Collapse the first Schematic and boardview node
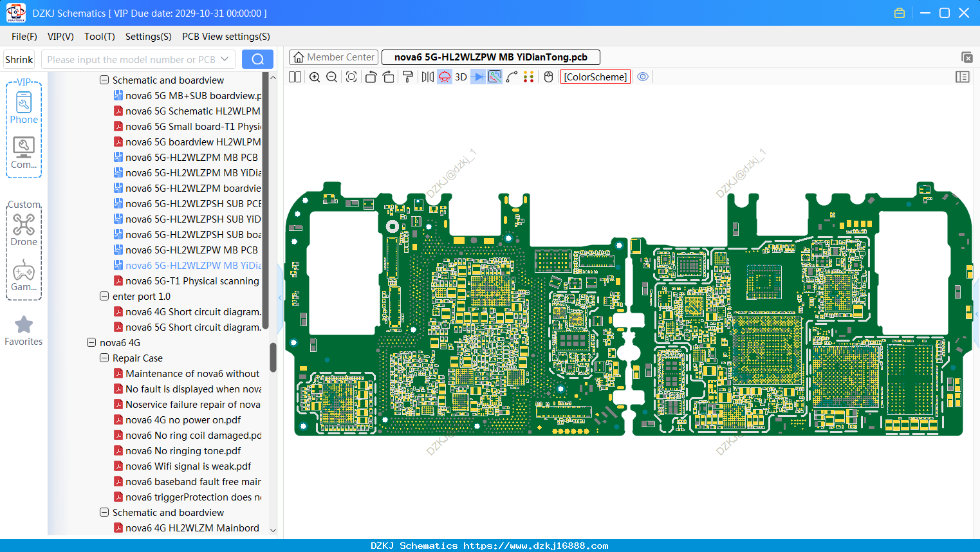This screenshot has height=552, width=980. point(104,80)
